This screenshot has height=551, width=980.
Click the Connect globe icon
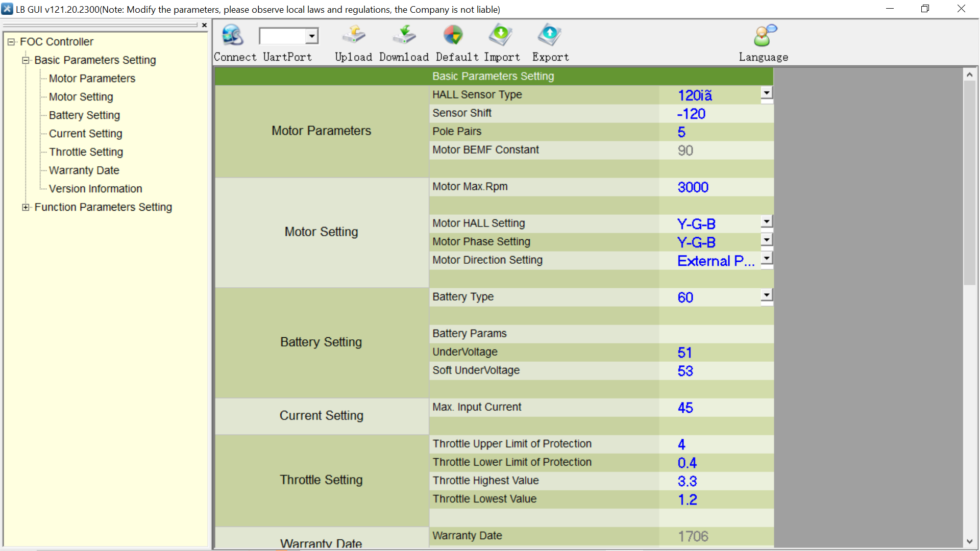pos(233,36)
